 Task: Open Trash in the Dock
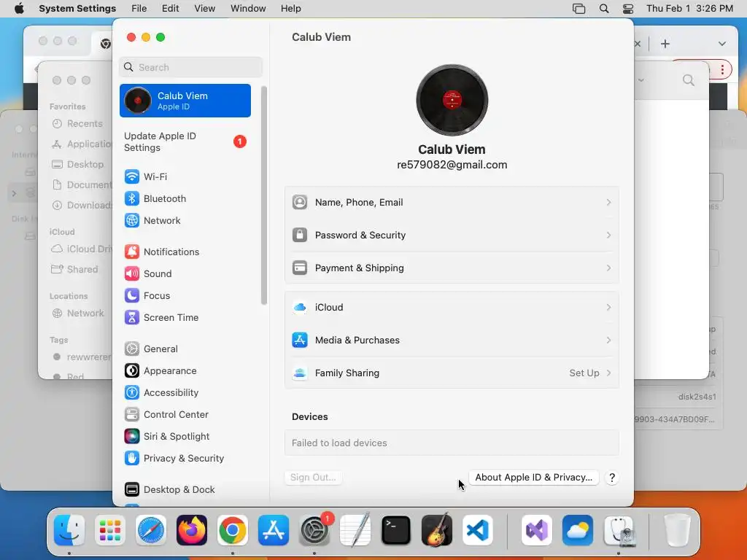point(678,530)
